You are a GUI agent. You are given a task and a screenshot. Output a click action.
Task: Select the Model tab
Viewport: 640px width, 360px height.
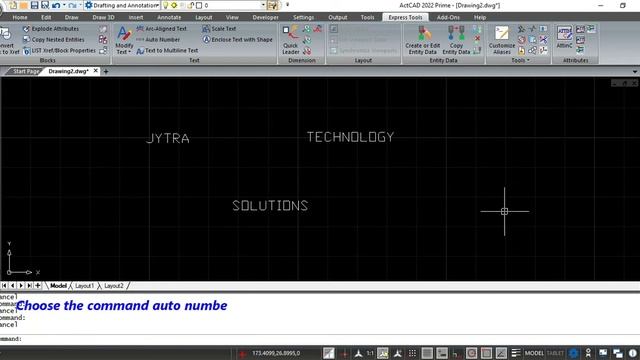coord(58,286)
